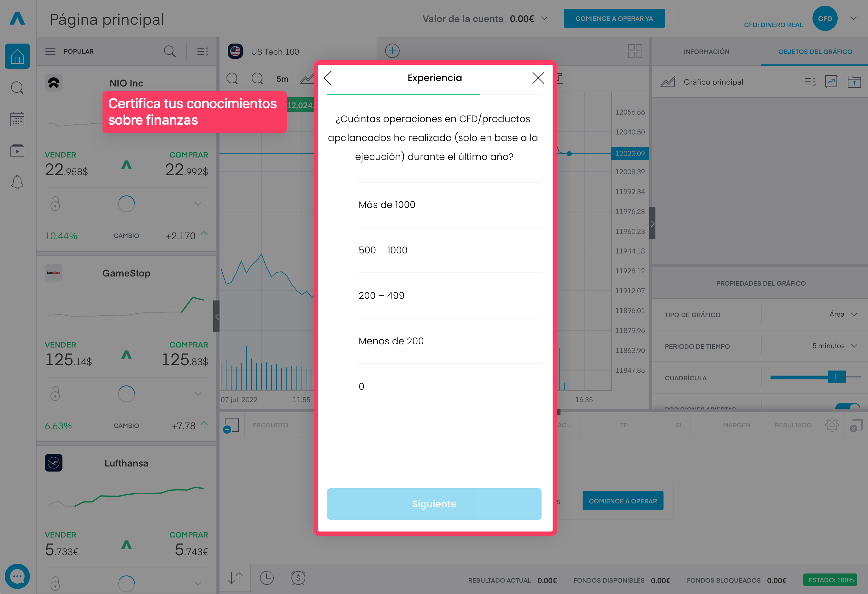Click the add text object icon near Gráfico principal
The width and height of the screenshot is (868, 594).
tap(854, 82)
